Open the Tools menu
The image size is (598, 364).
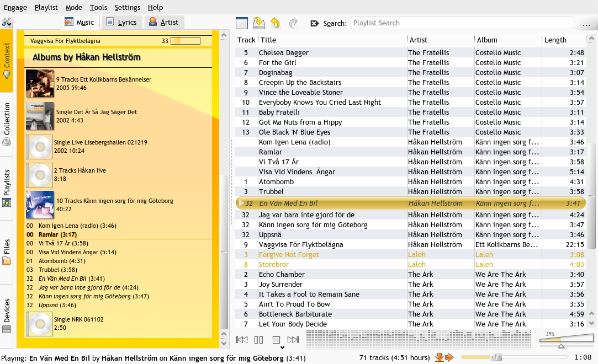click(98, 7)
